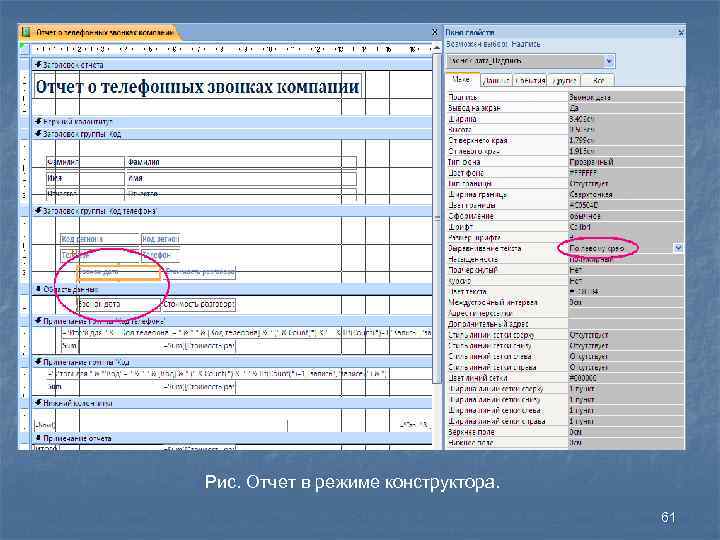This screenshot has height=540, width=720.
Task: Click the Заголовок группы 'Код' section bar
Action: 232,134
